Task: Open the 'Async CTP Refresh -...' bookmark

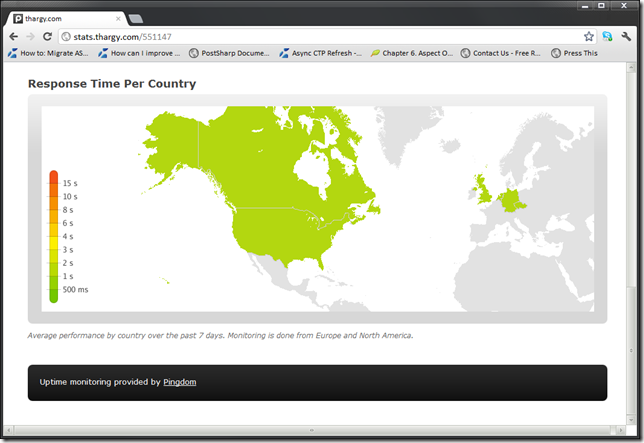Action: [x=320, y=53]
